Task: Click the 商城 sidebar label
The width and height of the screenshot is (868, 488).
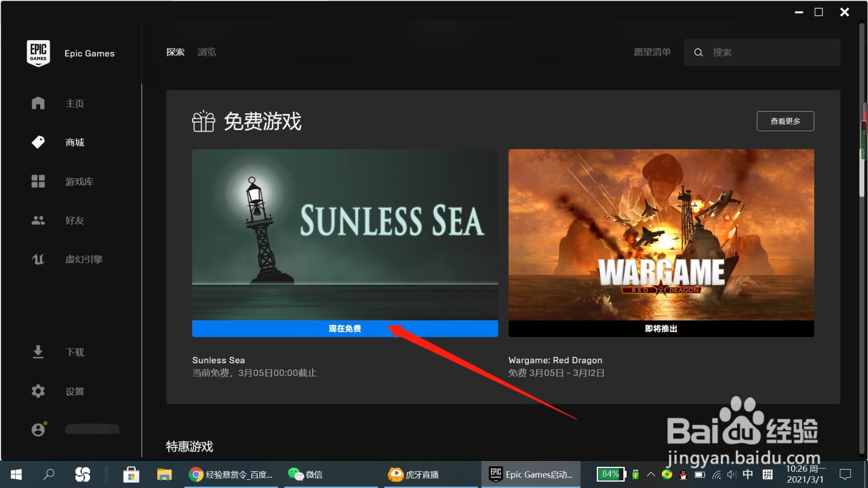Action: [75, 143]
